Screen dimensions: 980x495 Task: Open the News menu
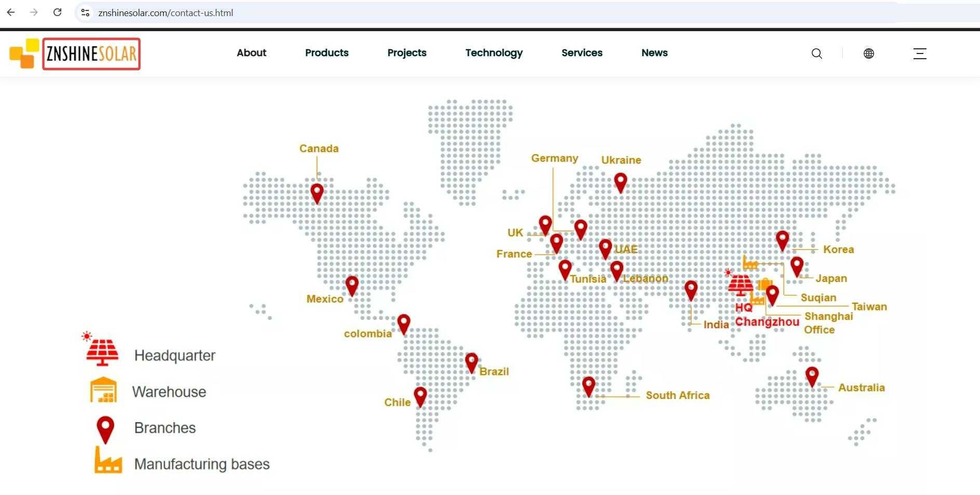[x=654, y=53]
